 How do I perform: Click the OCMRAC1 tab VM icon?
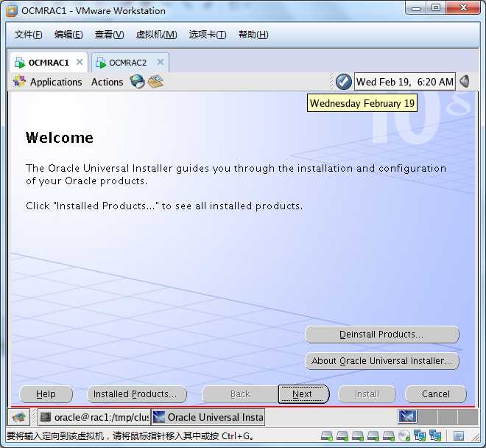(20, 63)
